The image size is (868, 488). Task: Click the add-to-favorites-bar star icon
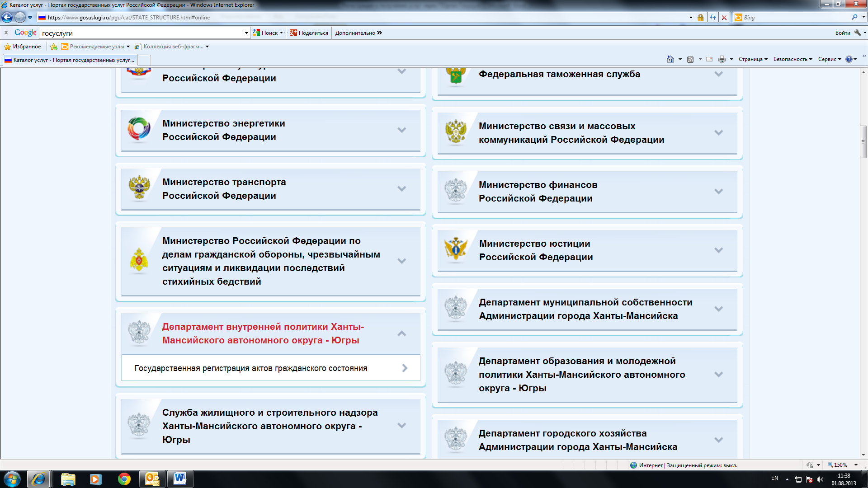pos(54,47)
